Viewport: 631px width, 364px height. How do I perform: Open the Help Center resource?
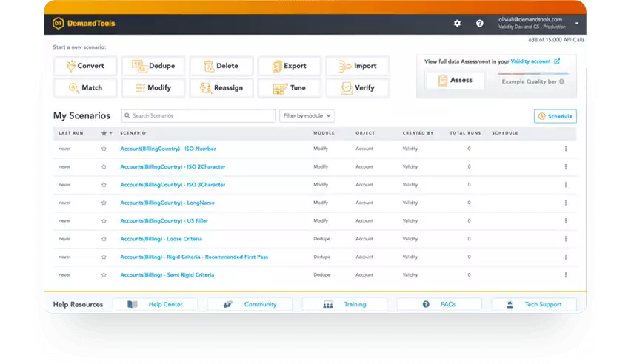coord(155,305)
